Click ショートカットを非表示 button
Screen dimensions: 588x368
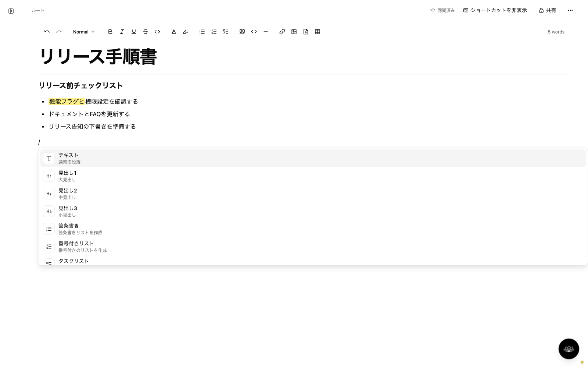495,10
